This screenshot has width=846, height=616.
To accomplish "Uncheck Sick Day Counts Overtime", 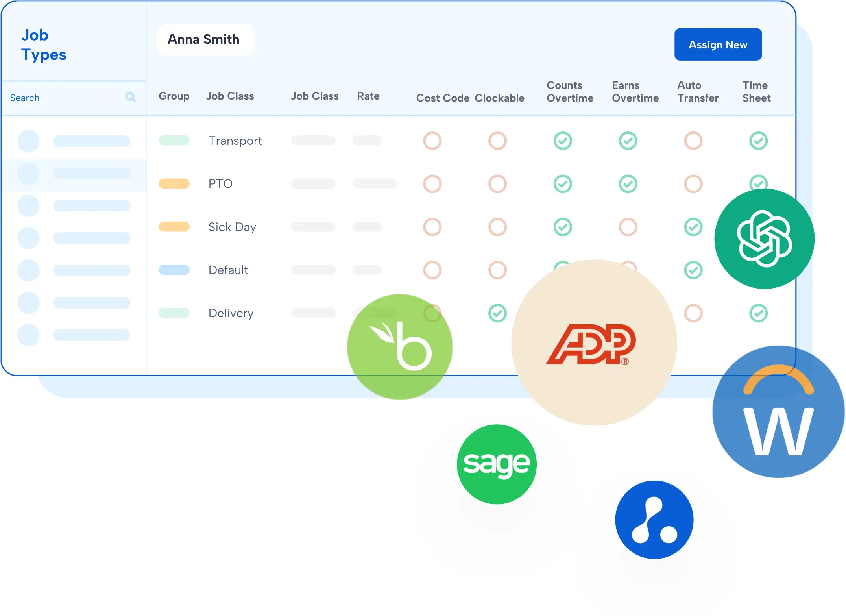I will point(563,227).
